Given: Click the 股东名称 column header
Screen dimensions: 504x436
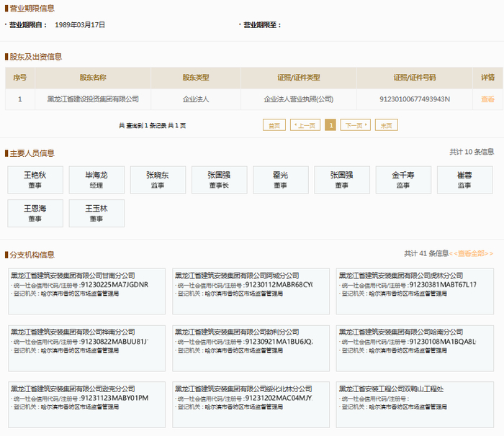Looking at the screenshot, I should [x=93, y=78].
